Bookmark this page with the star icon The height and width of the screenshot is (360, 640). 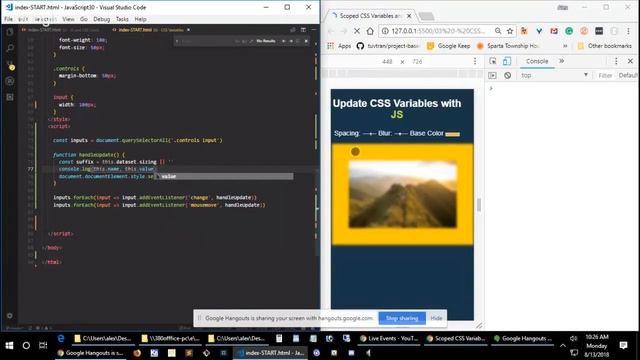[x=510, y=31]
